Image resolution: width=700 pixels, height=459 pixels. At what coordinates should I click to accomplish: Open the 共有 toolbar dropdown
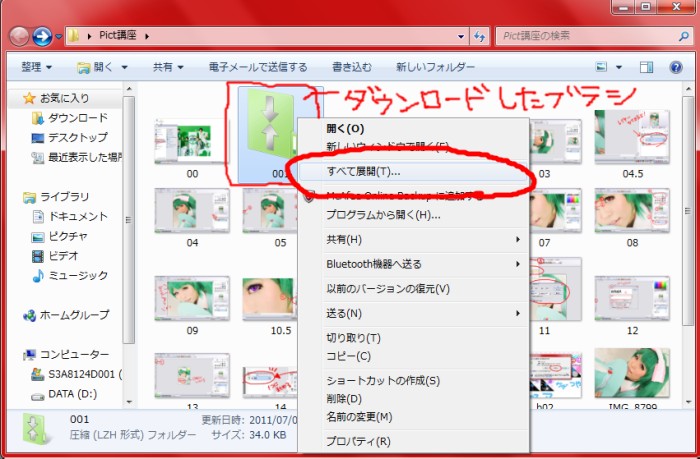tap(168, 67)
